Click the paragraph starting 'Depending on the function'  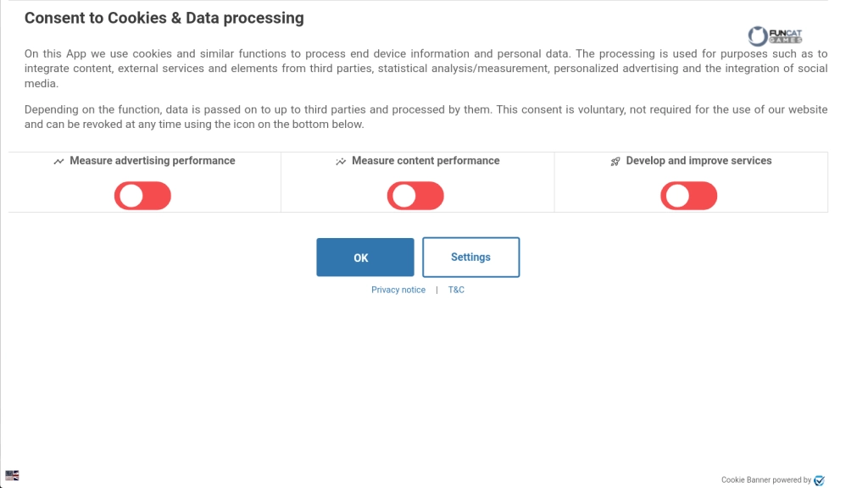[x=426, y=117]
